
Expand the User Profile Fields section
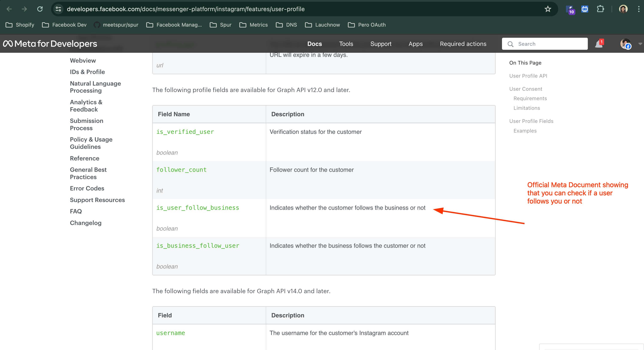[532, 121]
